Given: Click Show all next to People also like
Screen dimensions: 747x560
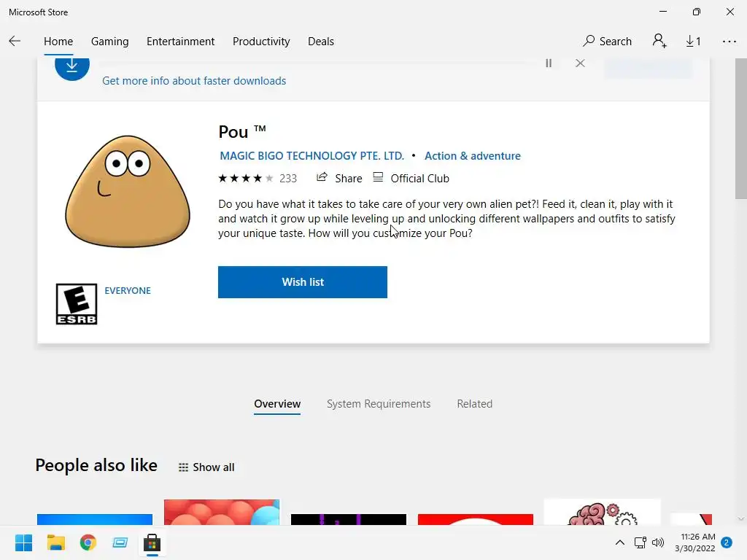Looking at the screenshot, I should (206, 467).
